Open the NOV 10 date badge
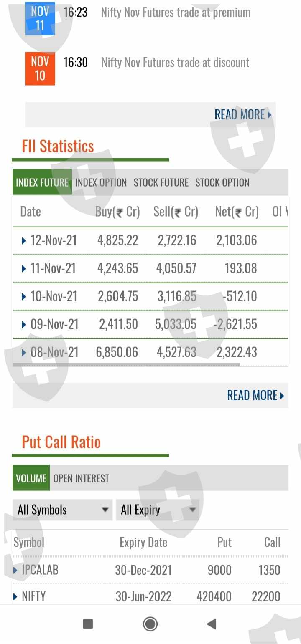The width and height of the screenshot is (301, 644). [40, 68]
